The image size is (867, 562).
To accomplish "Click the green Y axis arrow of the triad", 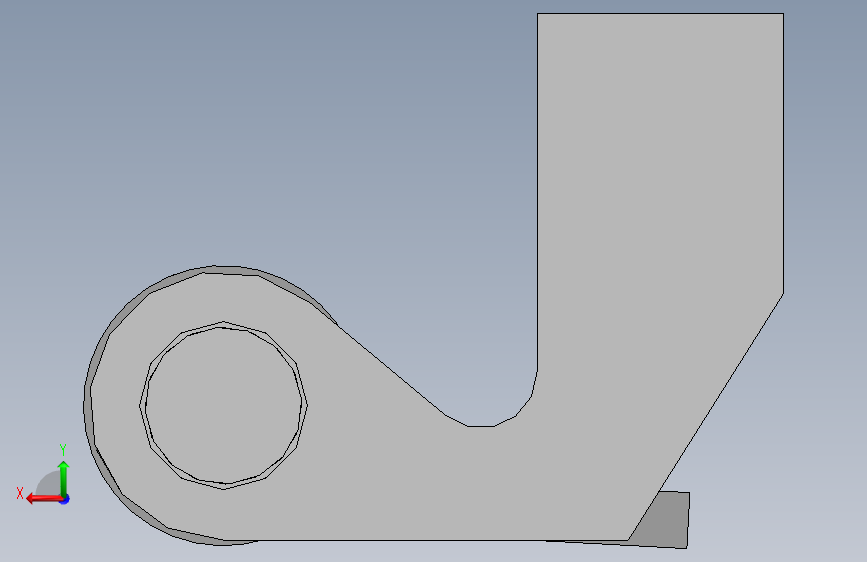I will [64, 478].
